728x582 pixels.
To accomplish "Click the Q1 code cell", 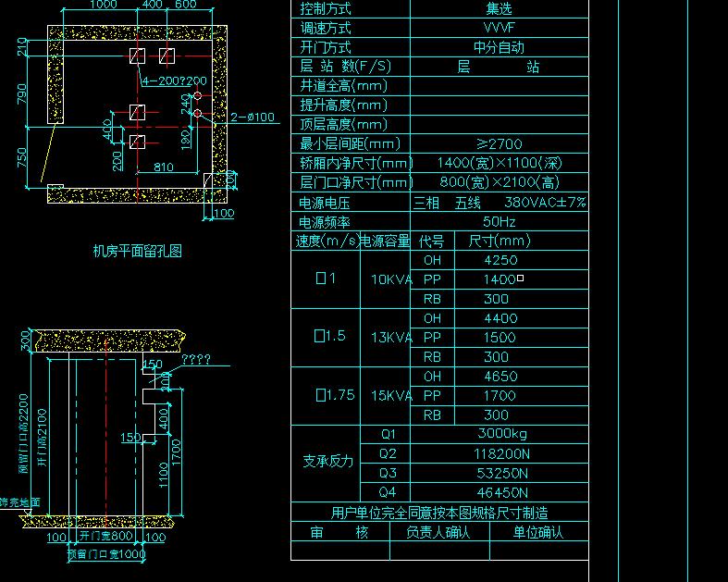I will [388, 434].
